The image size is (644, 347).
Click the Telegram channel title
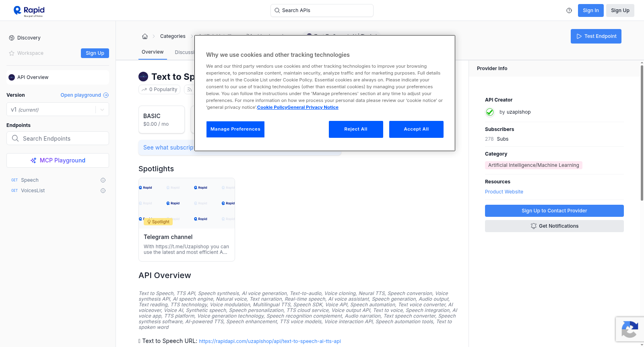coord(168,237)
